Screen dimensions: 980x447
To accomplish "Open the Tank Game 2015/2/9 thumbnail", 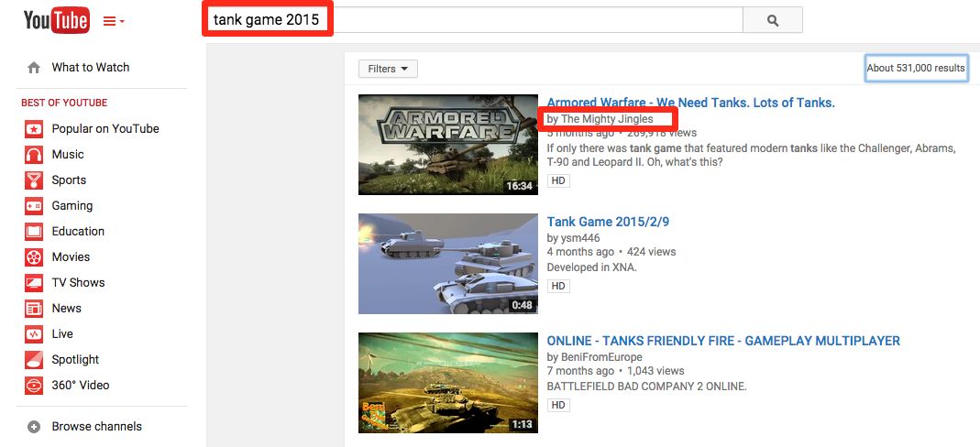I will 448,264.
